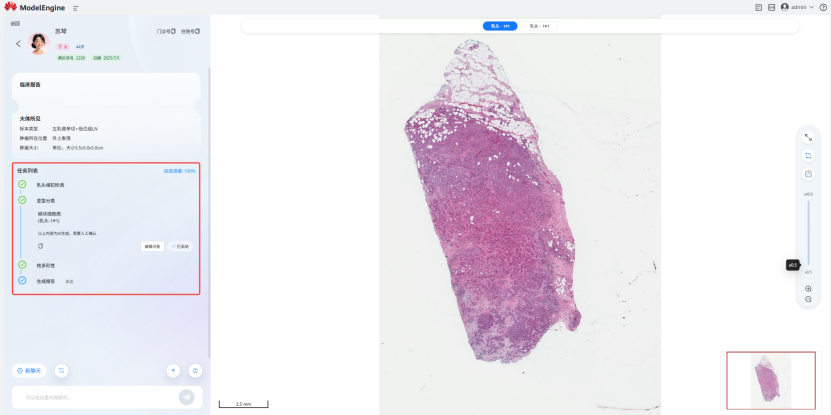Viewport: 831px width, 415px height.
Task: Click the zoom-out magnifier icon
Action: pyautogui.click(x=808, y=299)
